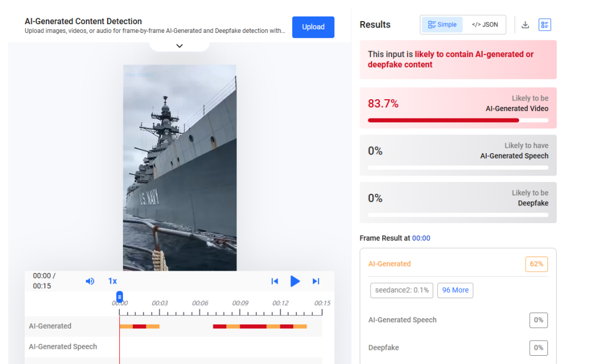Image resolution: width=602 pixels, height=364 pixels.
Task: Open the 83.7% AI-Generated Video card
Action: point(458,108)
